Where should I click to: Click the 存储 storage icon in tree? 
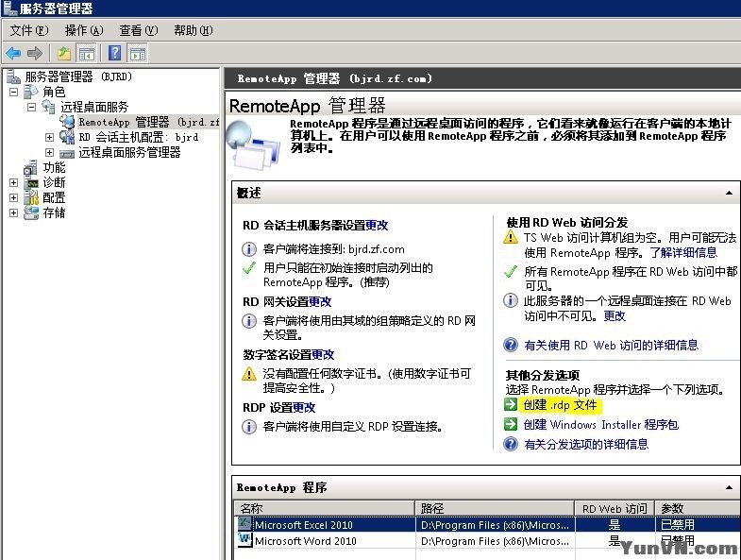pyautogui.click(x=31, y=212)
